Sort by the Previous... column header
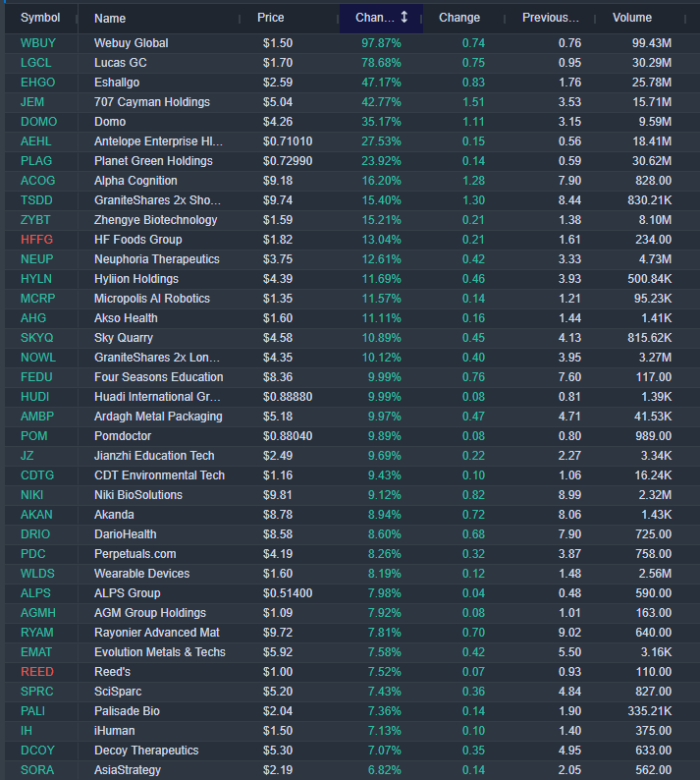This screenshot has width=700, height=780. [551, 18]
